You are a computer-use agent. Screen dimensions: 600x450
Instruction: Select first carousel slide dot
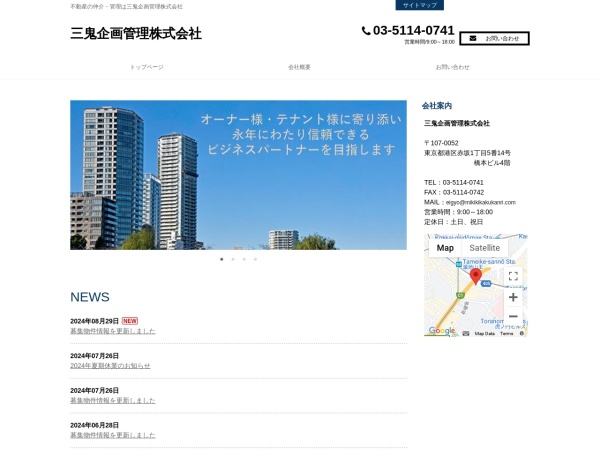[222, 259]
